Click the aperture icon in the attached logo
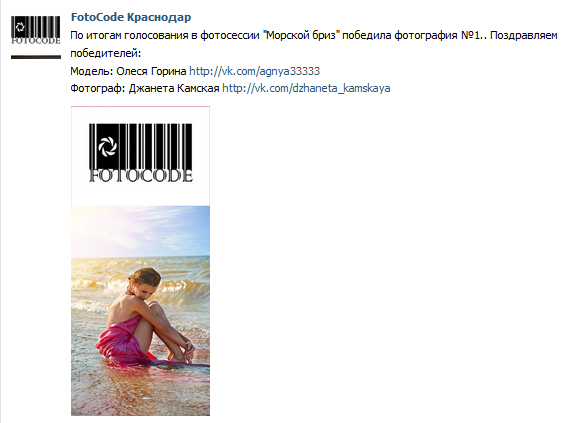 (x=108, y=147)
